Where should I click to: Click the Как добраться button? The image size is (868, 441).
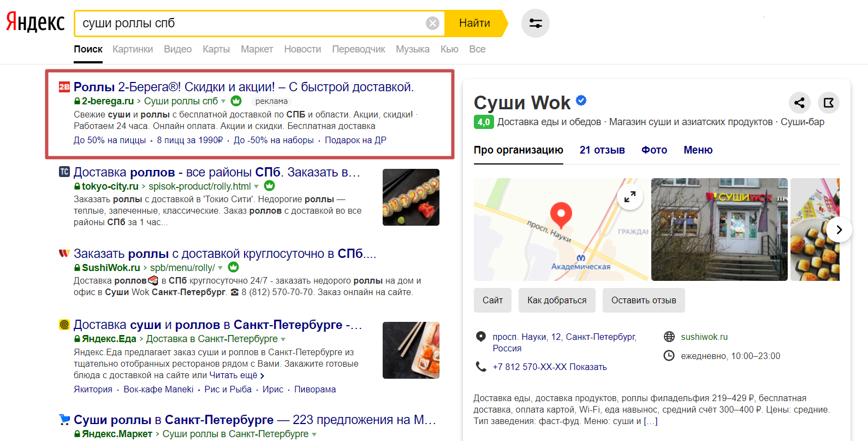coord(557,300)
